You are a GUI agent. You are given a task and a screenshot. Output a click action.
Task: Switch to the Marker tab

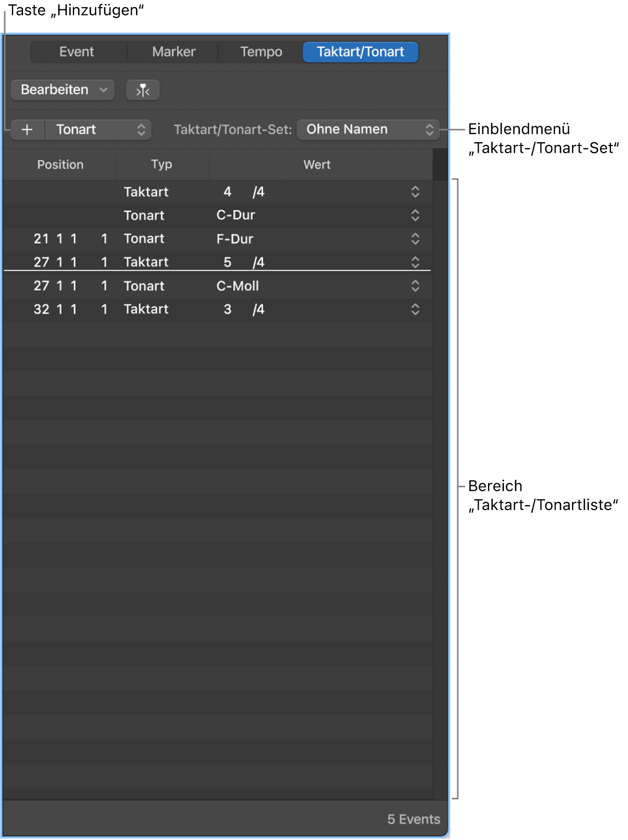(173, 52)
